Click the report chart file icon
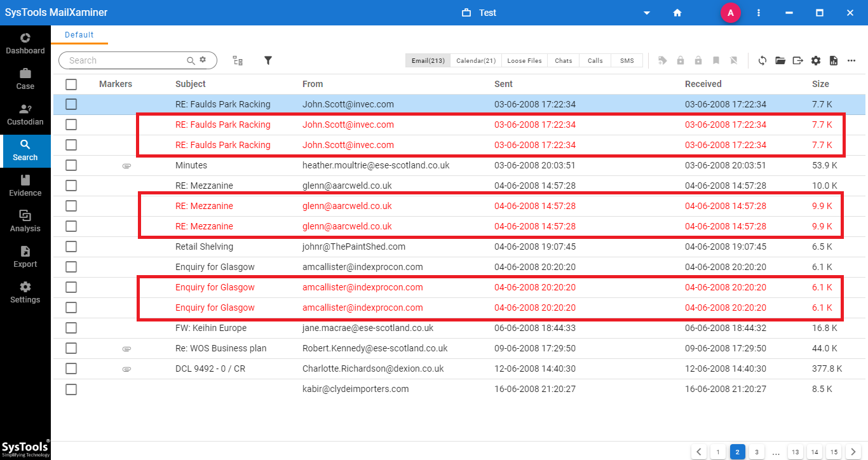This screenshot has width=868, height=460. pos(834,60)
